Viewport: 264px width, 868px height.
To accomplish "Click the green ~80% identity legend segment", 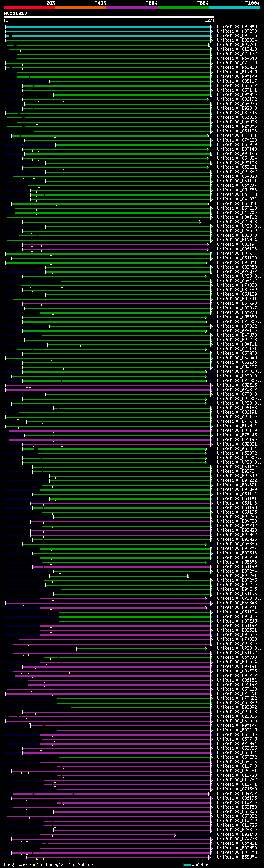I will coord(183,7).
